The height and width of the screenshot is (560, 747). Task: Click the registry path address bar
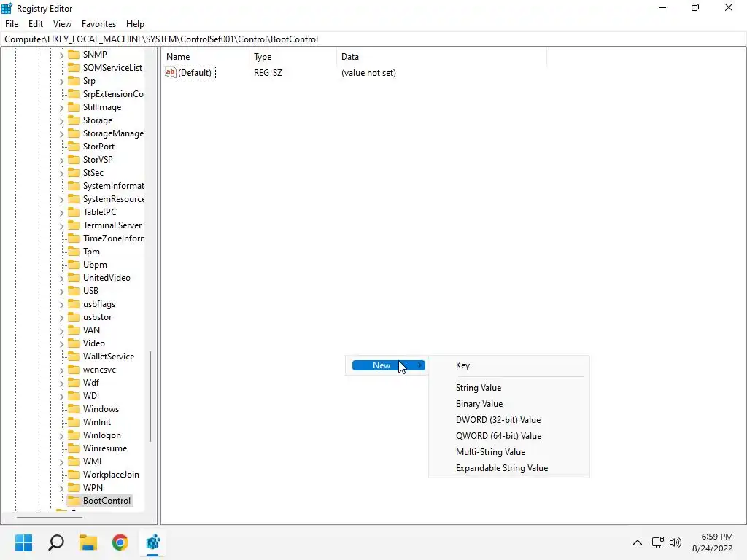pos(373,39)
